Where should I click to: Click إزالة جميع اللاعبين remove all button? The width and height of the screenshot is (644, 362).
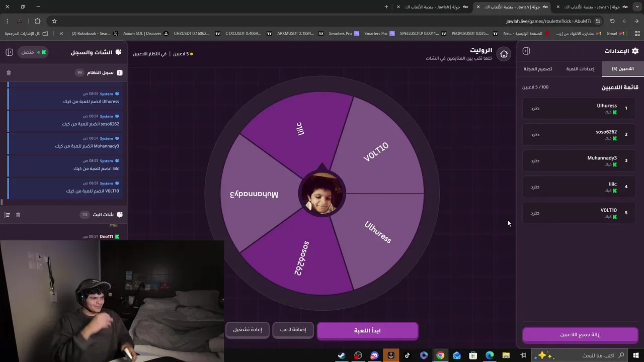580,335
